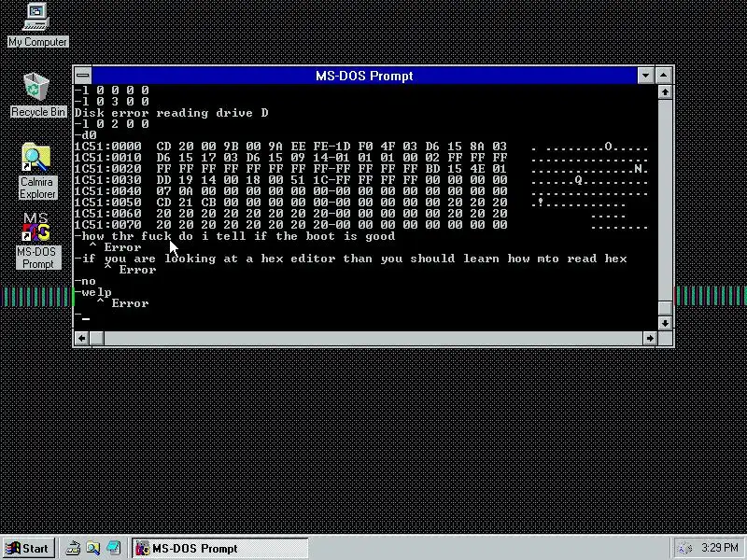Click the '-no' command line
Image resolution: width=747 pixels, height=560 pixels.
(85, 281)
